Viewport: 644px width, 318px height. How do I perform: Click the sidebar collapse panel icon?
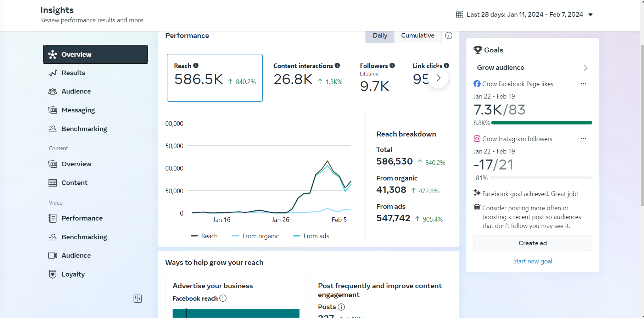(x=138, y=299)
